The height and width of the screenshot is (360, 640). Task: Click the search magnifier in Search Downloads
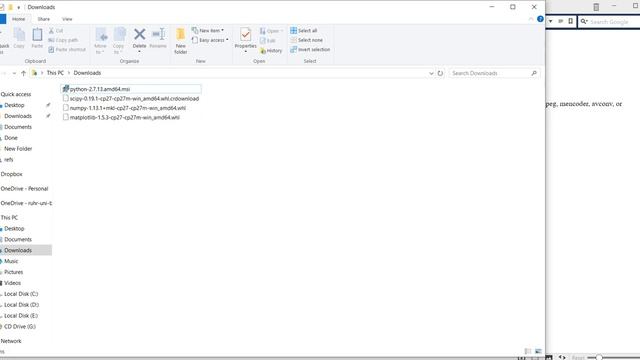pyautogui.click(x=534, y=73)
